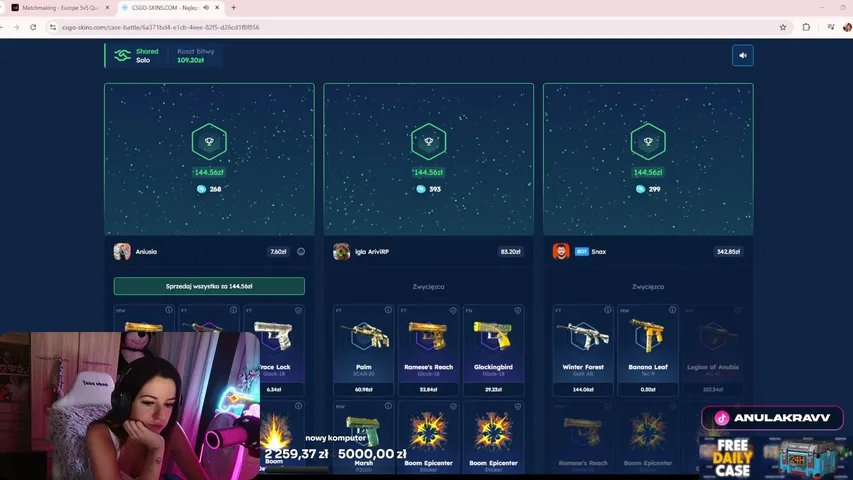Open info icon on Palm SCAR-20 card
The width and height of the screenshot is (853, 480).
point(388,310)
